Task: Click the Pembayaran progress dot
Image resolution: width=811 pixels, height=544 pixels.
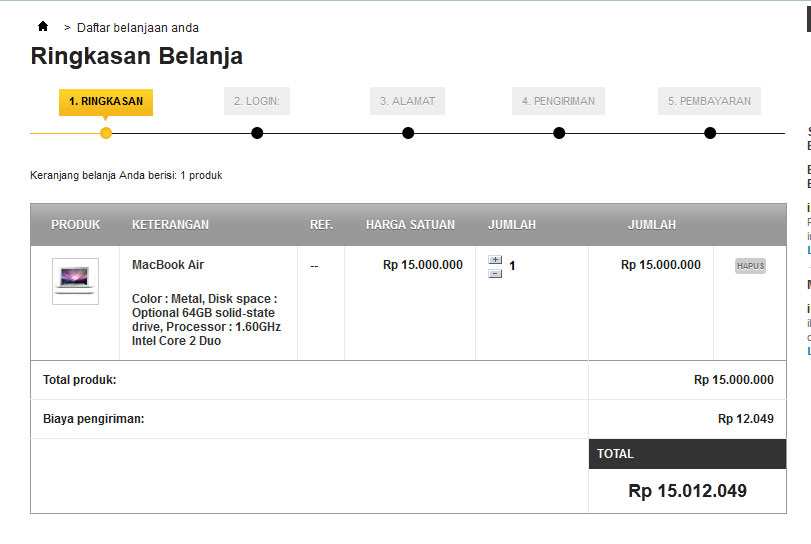Action: tap(710, 133)
